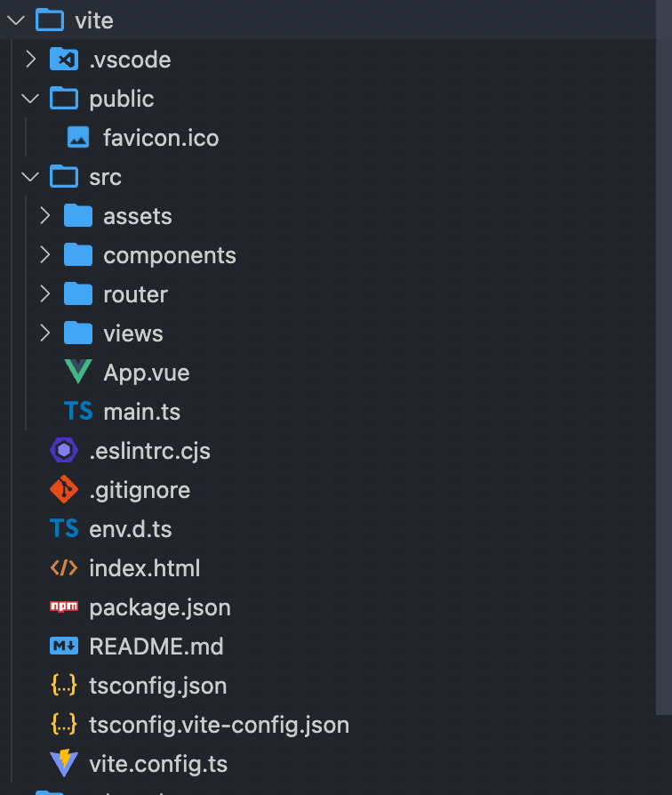Click the orange Git icon beside .gitignore
672x795 pixels.
pos(64,489)
